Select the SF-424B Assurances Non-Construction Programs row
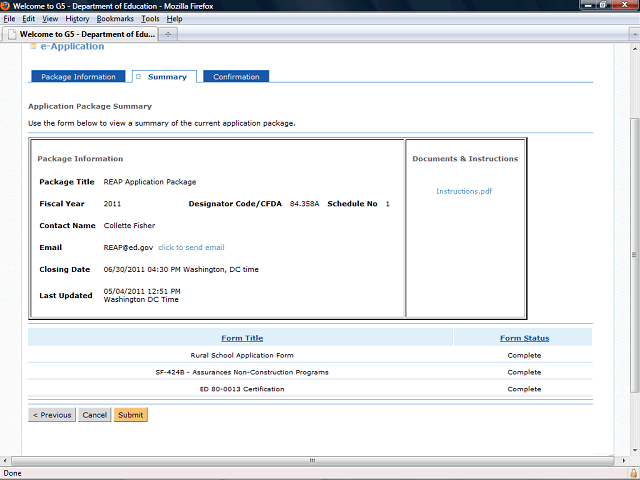This screenshot has width=640, height=480. click(x=310, y=372)
